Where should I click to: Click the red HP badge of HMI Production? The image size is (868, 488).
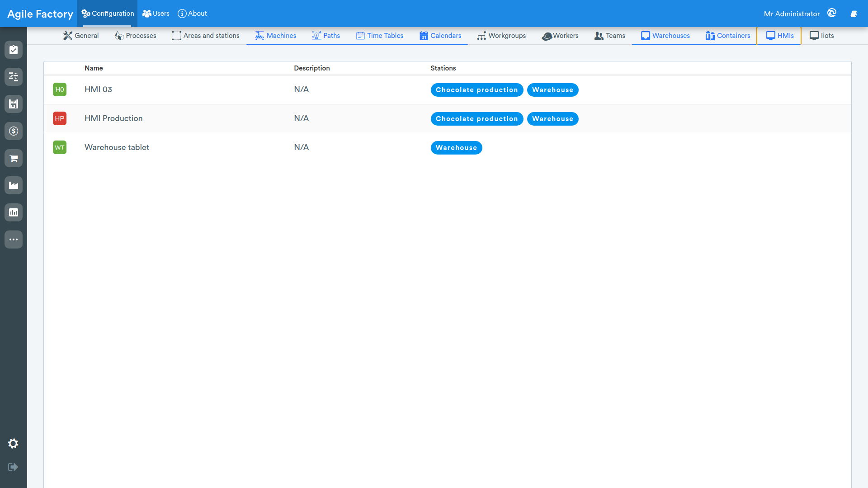[x=60, y=118]
